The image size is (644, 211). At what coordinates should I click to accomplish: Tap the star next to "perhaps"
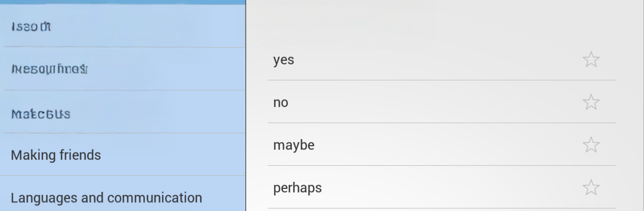[x=591, y=188]
